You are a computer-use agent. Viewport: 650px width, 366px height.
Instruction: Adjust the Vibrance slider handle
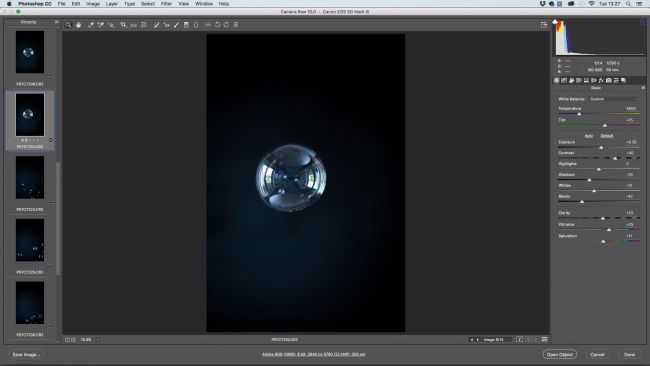609,230
